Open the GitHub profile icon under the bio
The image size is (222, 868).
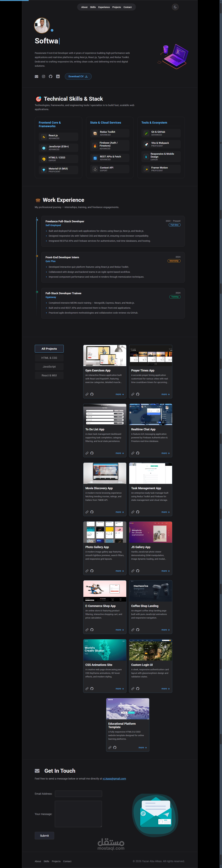click(51, 76)
